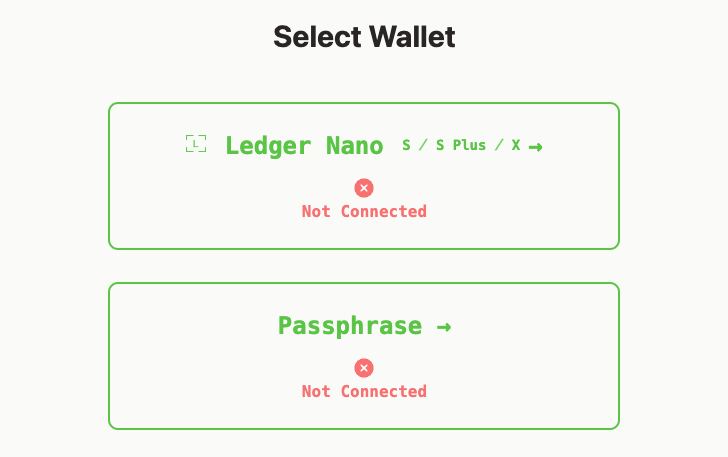728x457 pixels.
Task: Click "Not Connected" status in Ledger Nano card
Action: [x=364, y=211]
